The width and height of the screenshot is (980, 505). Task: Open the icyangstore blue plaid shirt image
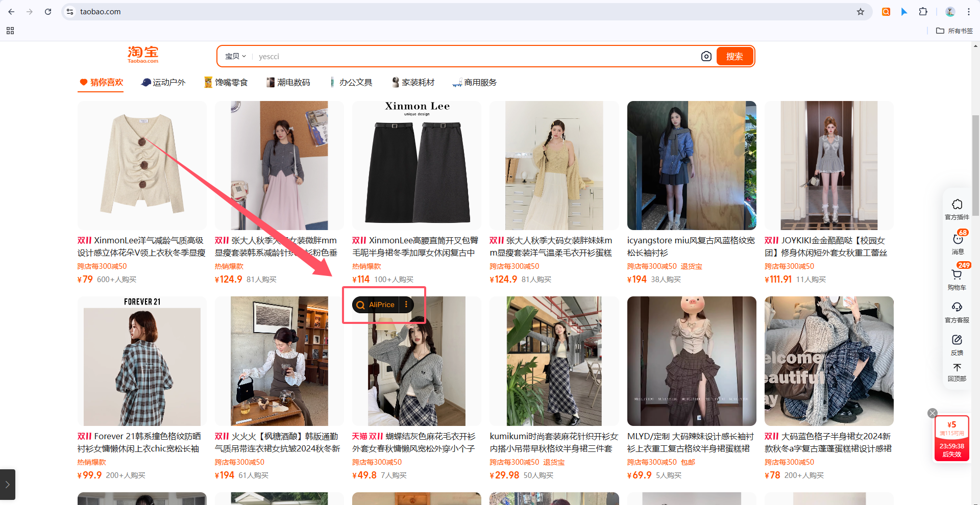[x=692, y=165]
